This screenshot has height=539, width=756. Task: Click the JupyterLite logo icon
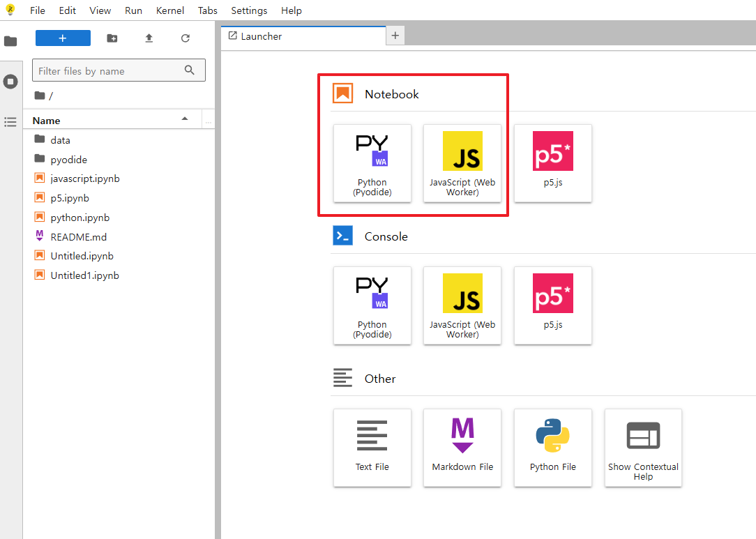pos(10,10)
